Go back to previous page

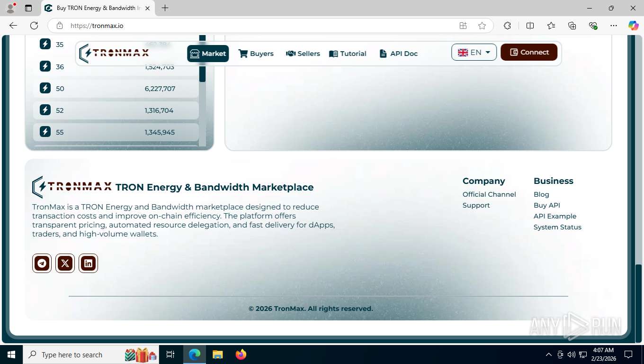pyautogui.click(x=13, y=26)
